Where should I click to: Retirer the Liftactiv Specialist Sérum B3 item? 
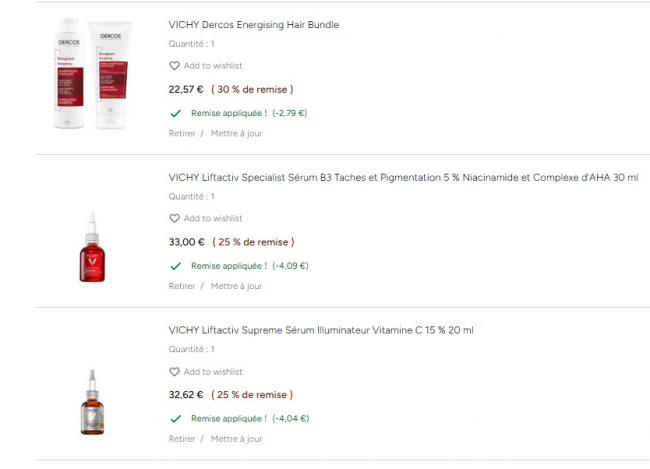click(182, 286)
